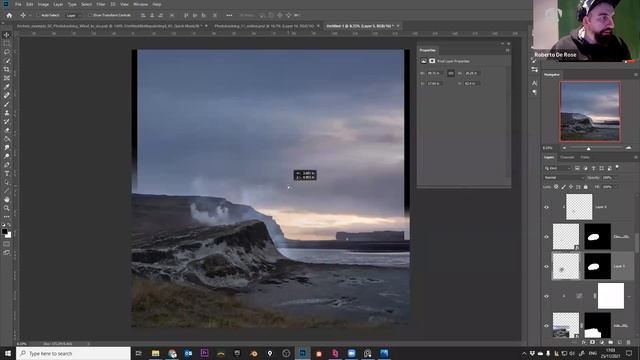Create a new group folder icon
Image resolution: width=640 pixels, height=360 pixels.
(x=611, y=342)
